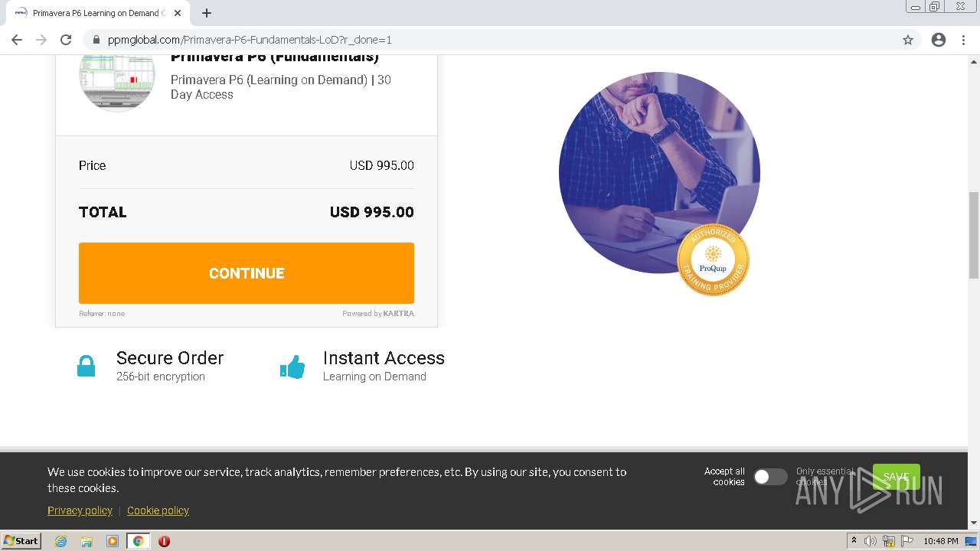Open the Cookie policy link
Image resolution: width=980 pixels, height=551 pixels.
158,510
